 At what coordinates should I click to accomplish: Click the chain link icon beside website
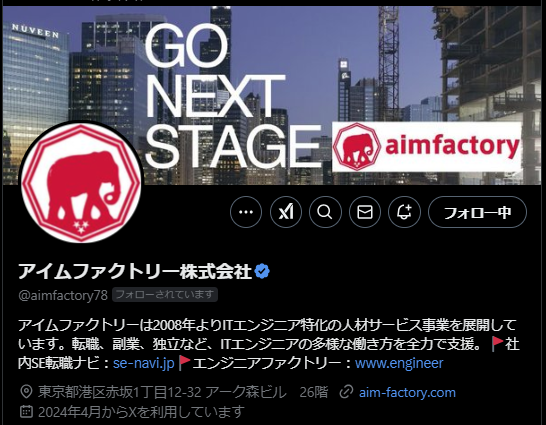[346, 392]
